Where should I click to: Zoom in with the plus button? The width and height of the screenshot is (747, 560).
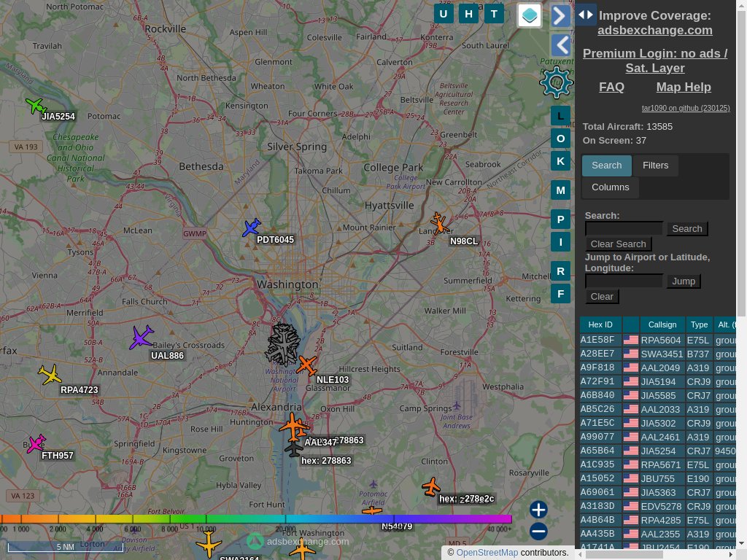tap(538, 510)
